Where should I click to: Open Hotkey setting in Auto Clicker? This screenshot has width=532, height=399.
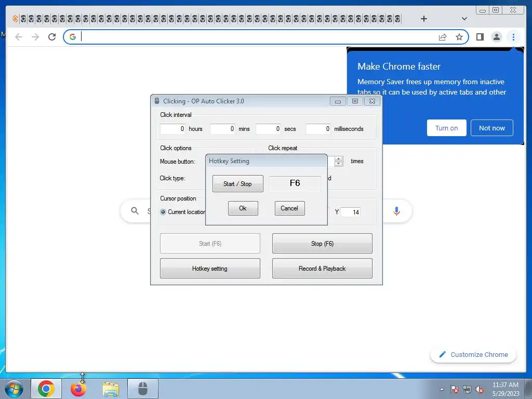[x=210, y=269]
